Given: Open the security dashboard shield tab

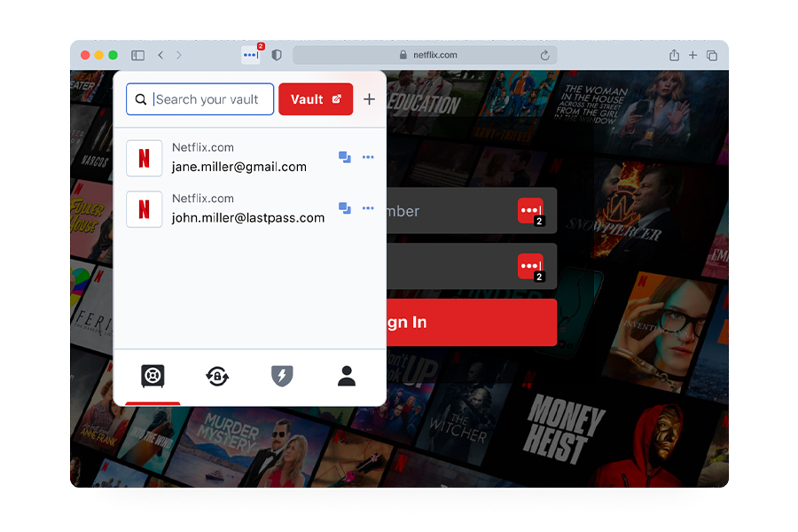Looking at the screenshot, I should [282, 377].
